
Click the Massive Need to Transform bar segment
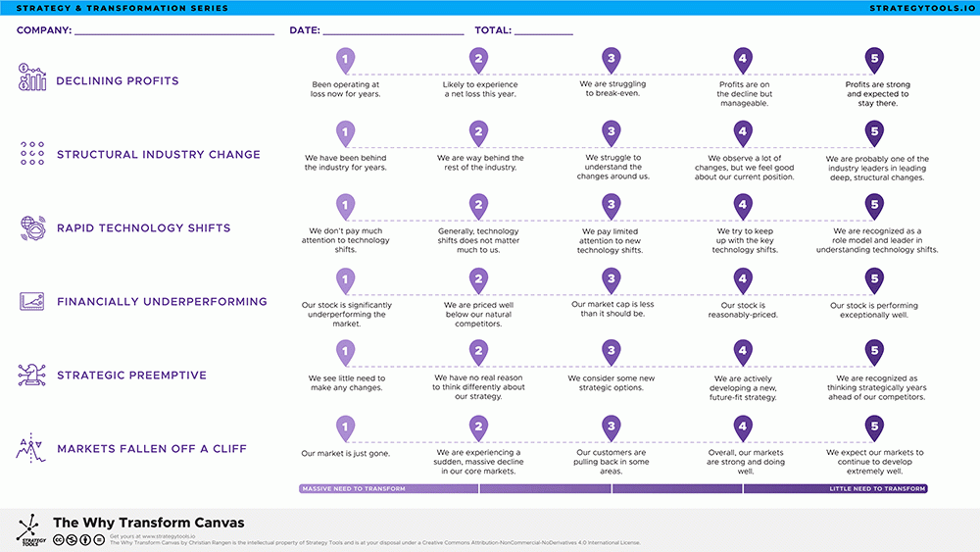[x=389, y=489]
